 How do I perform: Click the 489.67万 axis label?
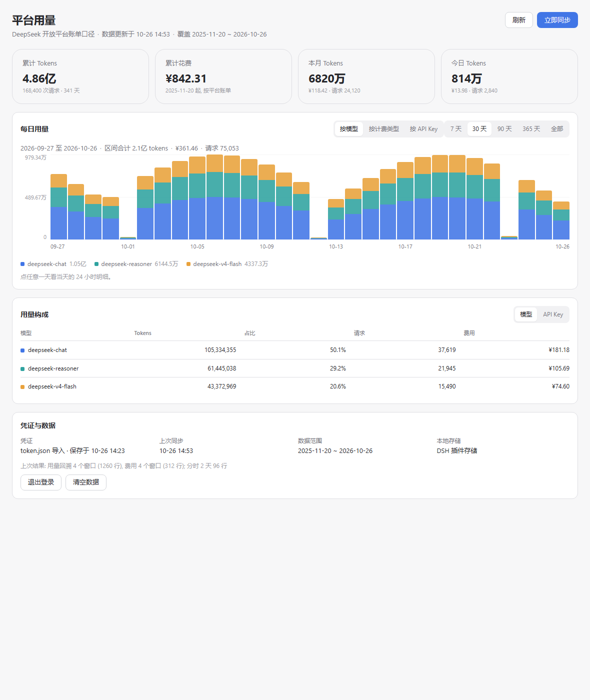pos(35,197)
